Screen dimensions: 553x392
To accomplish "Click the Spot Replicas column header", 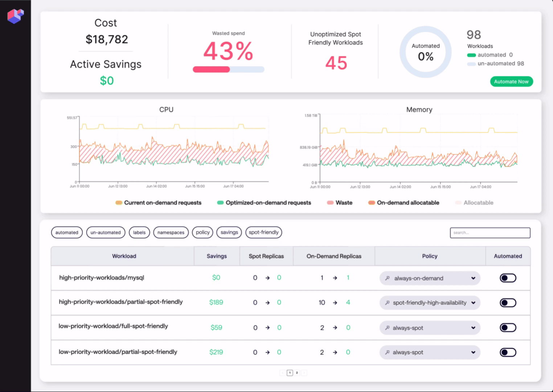I will pos(266,256).
